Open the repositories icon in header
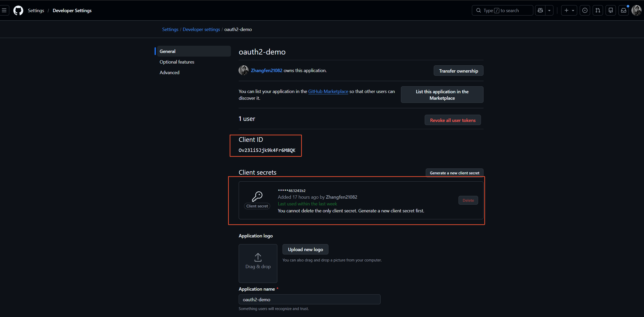The image size is (644, 317). tap(611, 10)
